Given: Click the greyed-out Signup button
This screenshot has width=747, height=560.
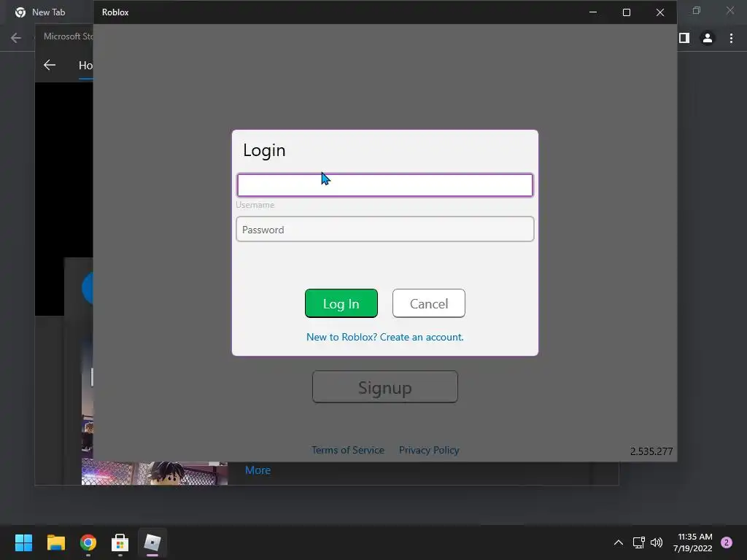Looking at the screenshot, I should [385, 387].
